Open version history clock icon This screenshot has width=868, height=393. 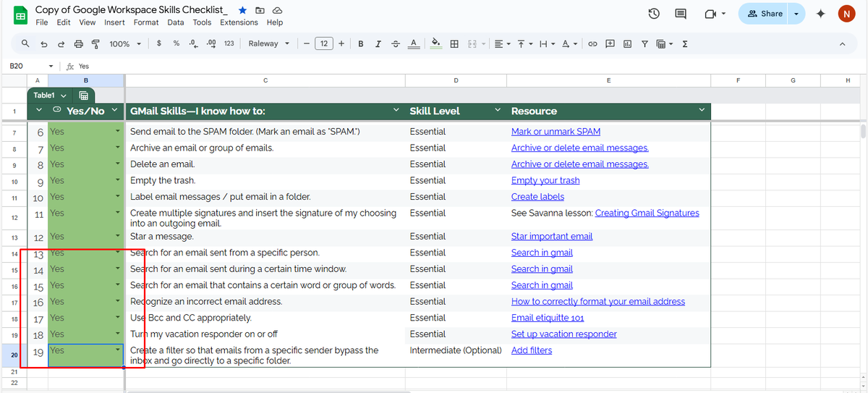[654, 14]
